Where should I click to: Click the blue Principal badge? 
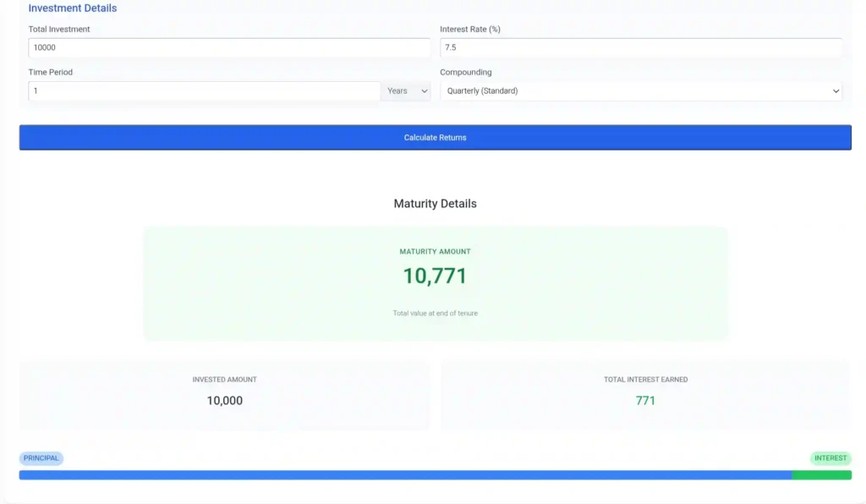point(41,457)
